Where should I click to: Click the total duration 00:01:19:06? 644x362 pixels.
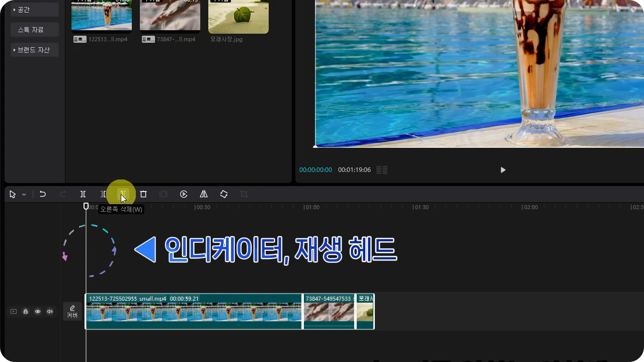click(354, 170)
